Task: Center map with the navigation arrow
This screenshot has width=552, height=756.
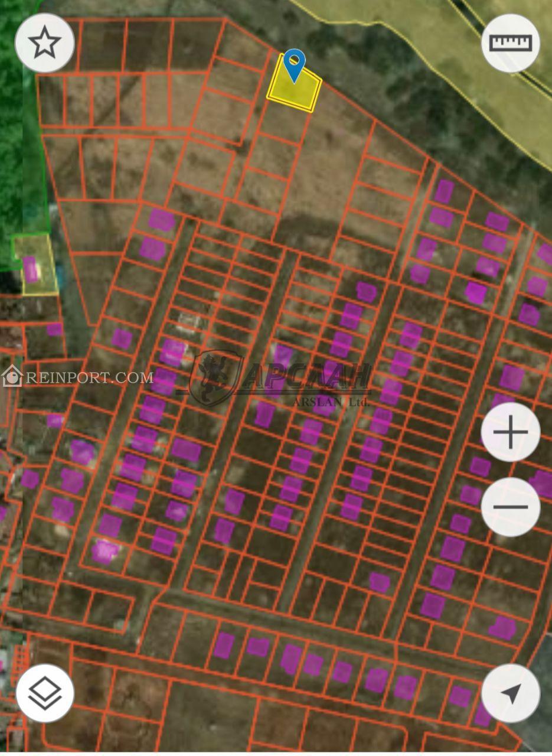Action: coord(511,693)
